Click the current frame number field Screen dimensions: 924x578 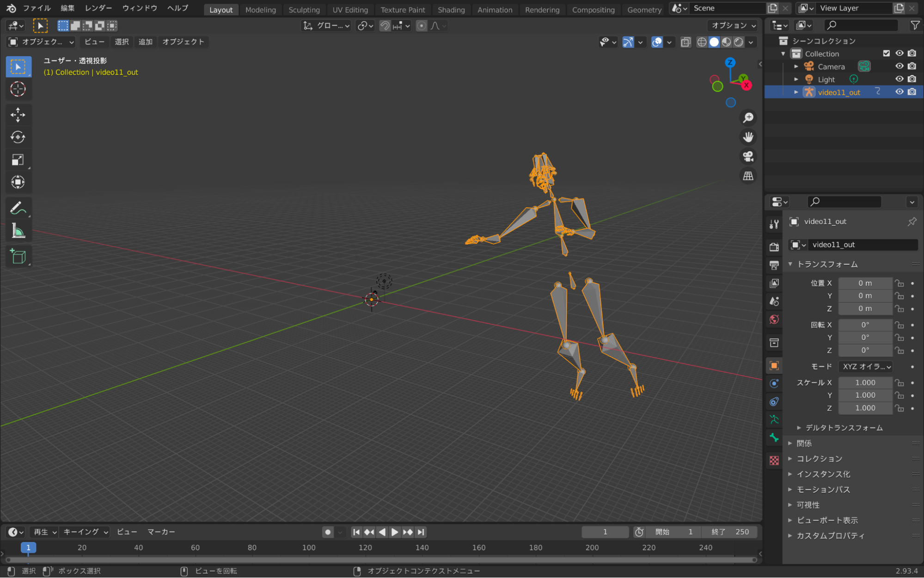(x=605, y=532)
